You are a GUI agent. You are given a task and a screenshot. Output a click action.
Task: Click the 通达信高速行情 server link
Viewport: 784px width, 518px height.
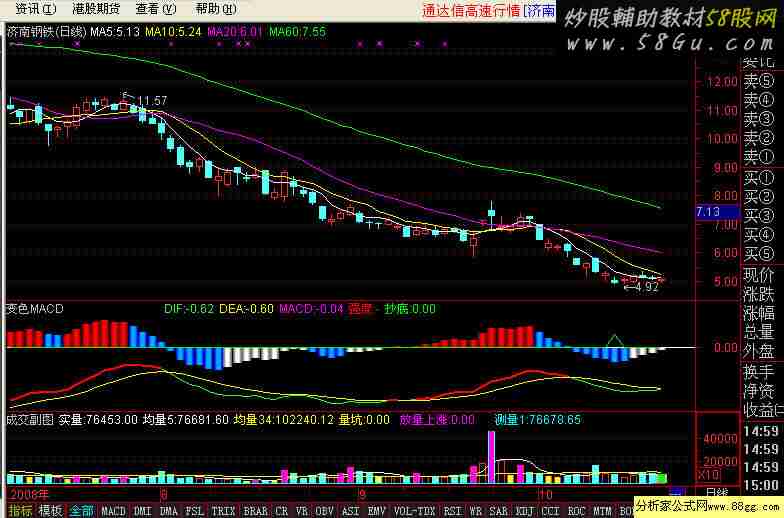pyautogui.click(x=472, y=10)
